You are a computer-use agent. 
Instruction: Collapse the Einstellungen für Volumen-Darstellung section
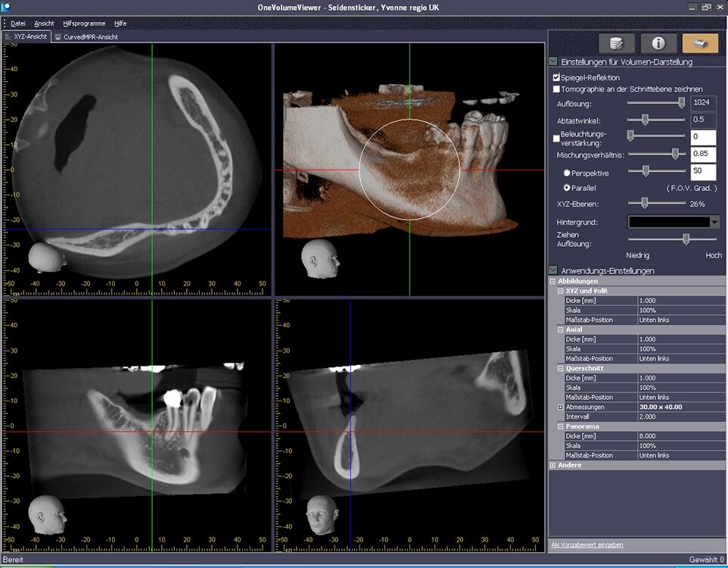click(552, 61)
